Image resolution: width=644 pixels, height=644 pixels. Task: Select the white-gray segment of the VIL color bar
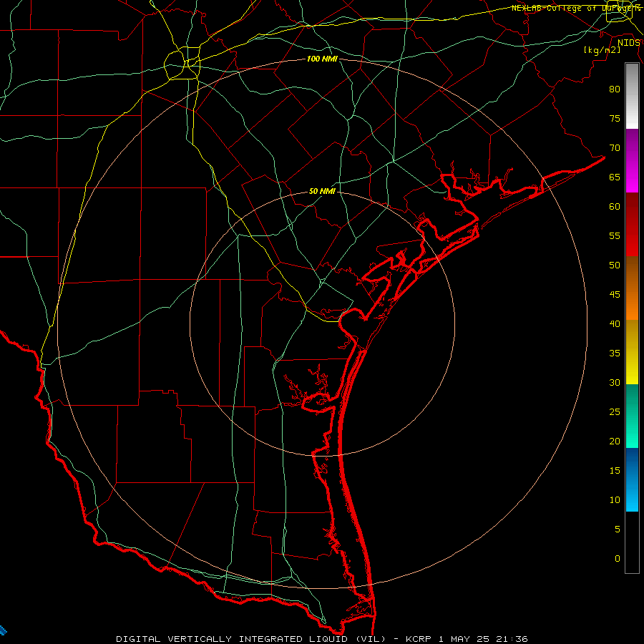click(632, 96)
